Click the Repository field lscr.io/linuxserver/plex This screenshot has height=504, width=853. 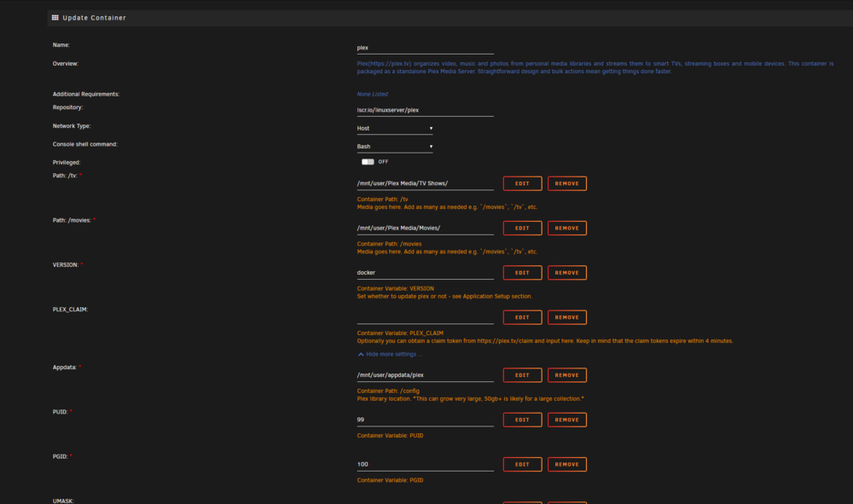[x=425, y=110]
